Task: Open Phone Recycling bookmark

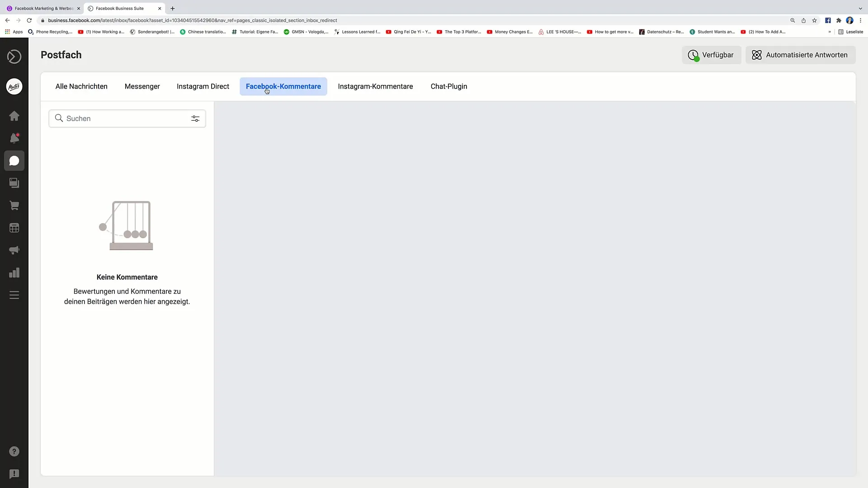Action: pyautogui.click(x=50, y=32)
